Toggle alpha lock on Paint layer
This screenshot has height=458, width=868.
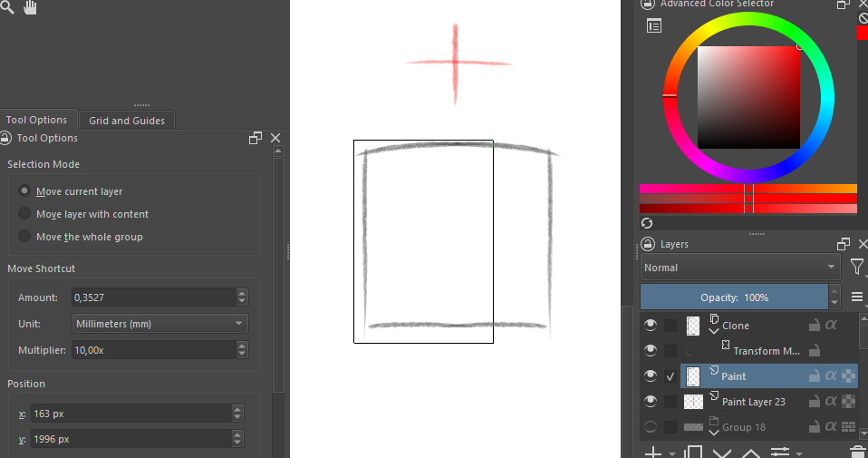tap(848, 376)
